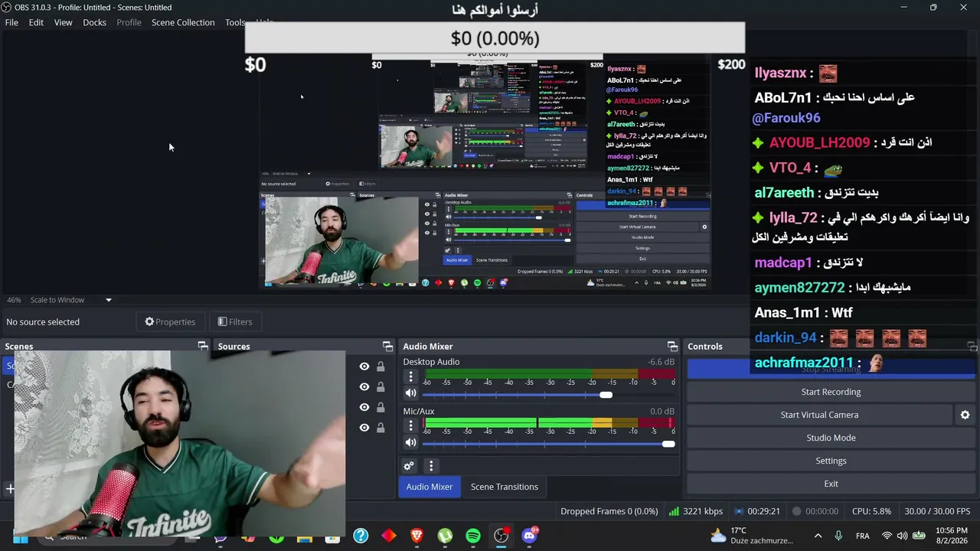Image resolution: width=980 pixels, height=551 pixels.
Task: Click the Mic/Aux volume slider handle
Action: 668,444
